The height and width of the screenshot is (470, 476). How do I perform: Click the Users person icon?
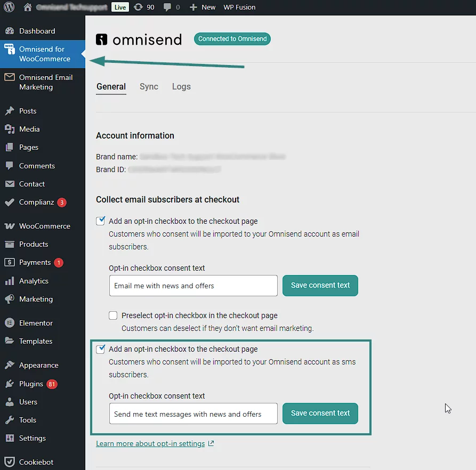(x=10, y=402)
